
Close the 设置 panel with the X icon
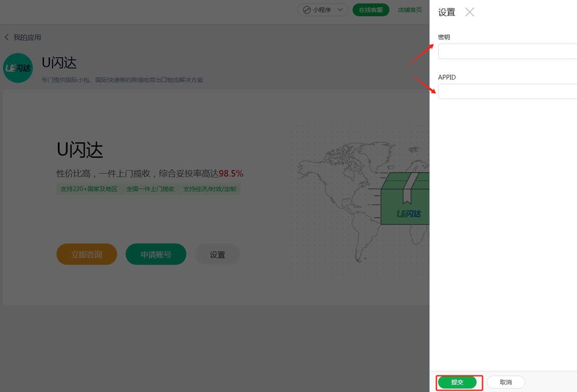(x=469, y=12)
